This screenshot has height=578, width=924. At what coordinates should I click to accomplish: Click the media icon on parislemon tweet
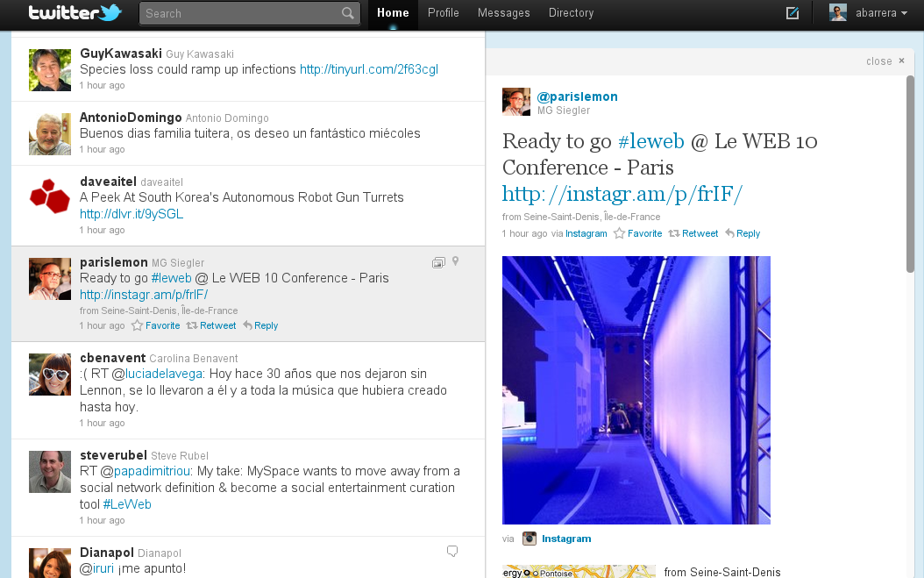pos(437,262)
